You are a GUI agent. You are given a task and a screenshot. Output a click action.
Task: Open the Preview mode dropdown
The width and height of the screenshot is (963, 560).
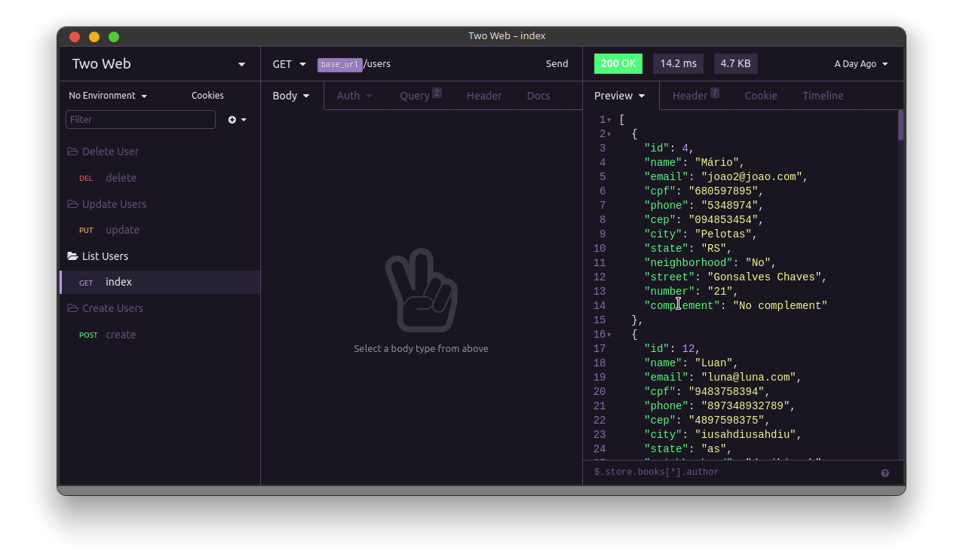620,96
